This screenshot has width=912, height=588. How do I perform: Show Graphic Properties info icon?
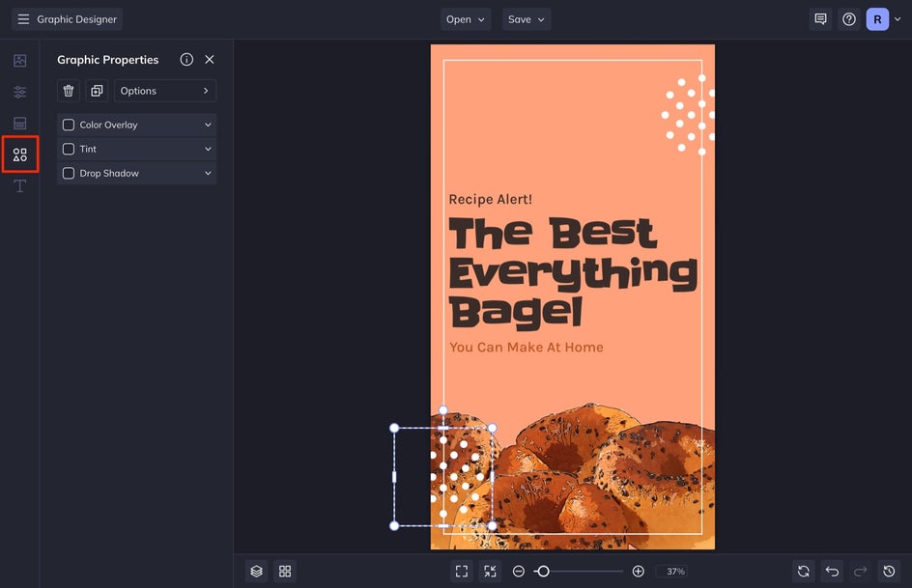(x=186, y=59)
